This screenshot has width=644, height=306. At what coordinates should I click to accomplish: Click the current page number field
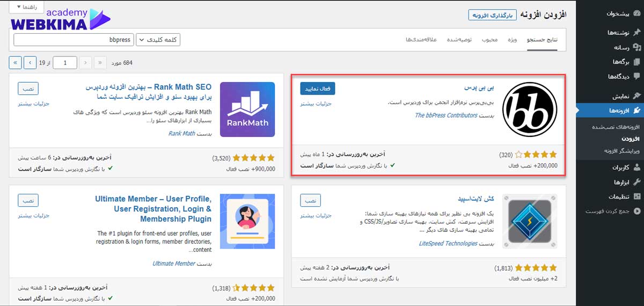point(65,63)
